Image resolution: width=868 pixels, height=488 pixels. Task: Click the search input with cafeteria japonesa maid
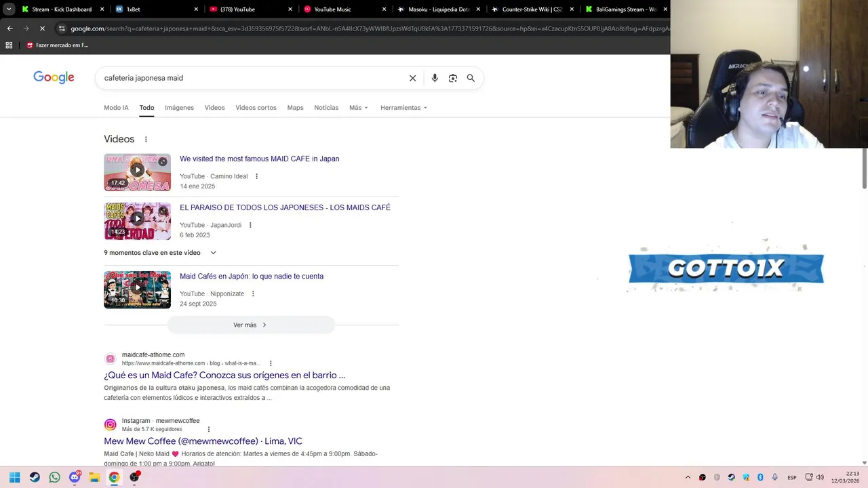pyautogui.click(x=251, y=78)
